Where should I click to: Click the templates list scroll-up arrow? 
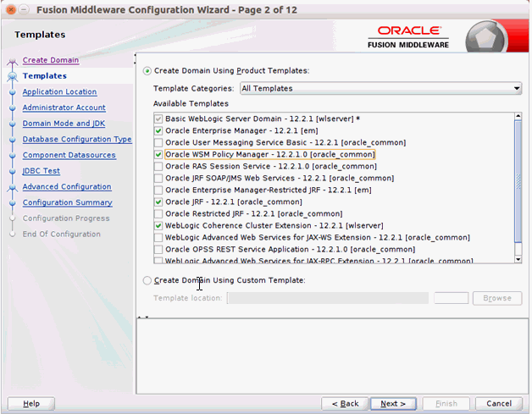click(x=518, y=116)
